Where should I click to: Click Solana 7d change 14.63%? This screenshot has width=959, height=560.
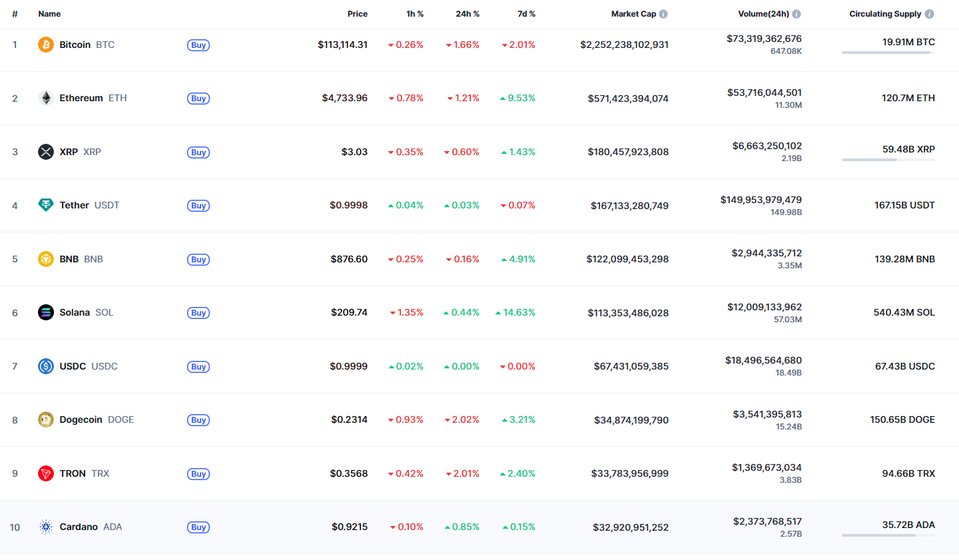[x=515, y=312]
